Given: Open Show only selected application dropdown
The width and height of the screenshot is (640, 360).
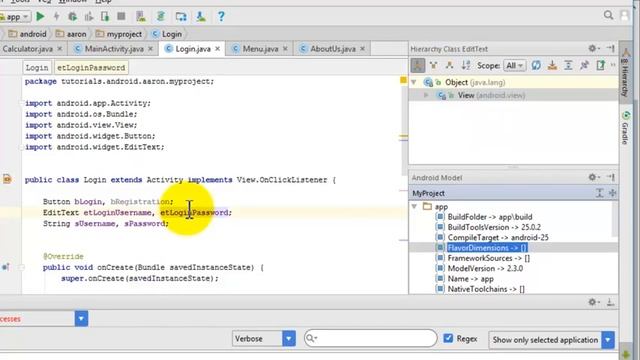Looking at the screenshot, I should (551, 340).
